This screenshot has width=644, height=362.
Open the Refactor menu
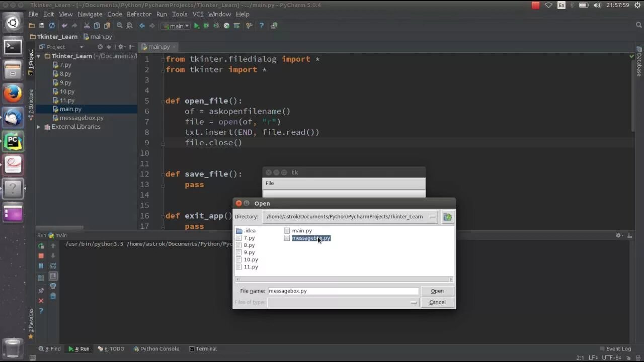[x=139, y=14]
